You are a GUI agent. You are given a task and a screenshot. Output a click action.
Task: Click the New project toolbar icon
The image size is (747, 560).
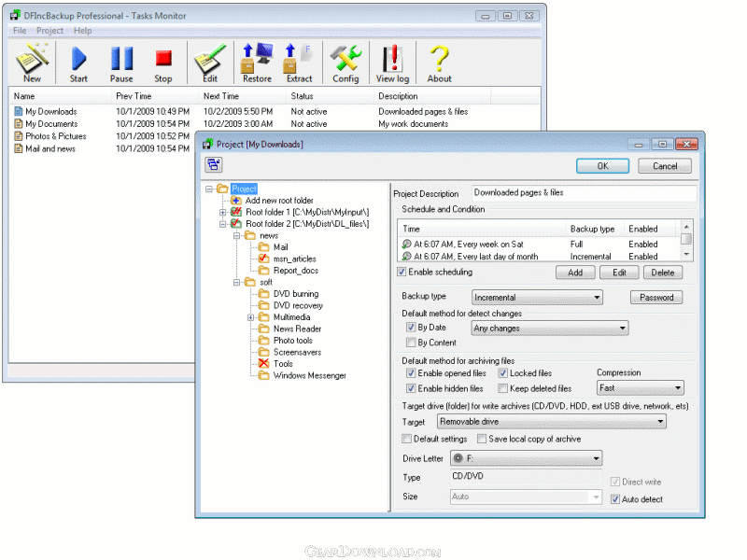[x=32, y=63]
